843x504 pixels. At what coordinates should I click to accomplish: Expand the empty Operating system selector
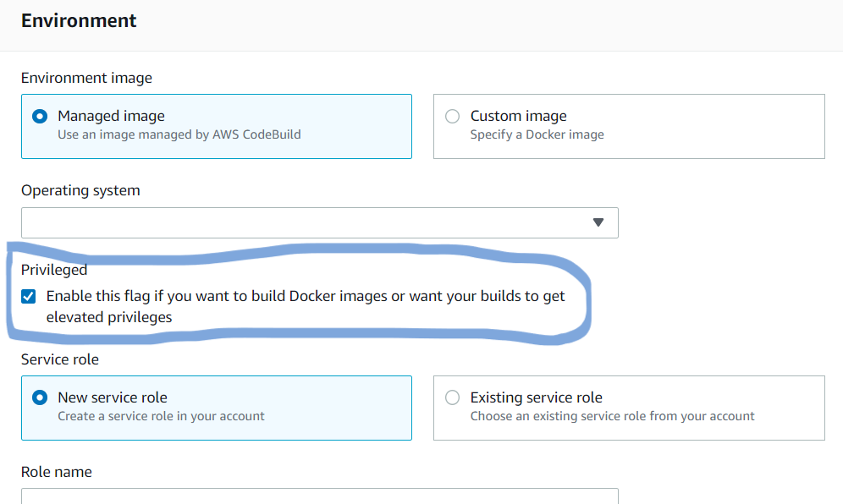[x=320, y=222]
